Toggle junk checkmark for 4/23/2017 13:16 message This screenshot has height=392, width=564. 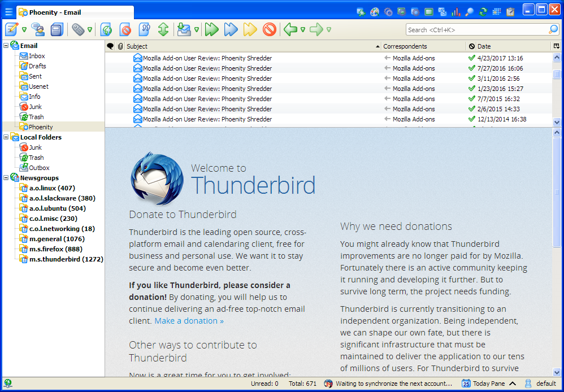point(471,58)
